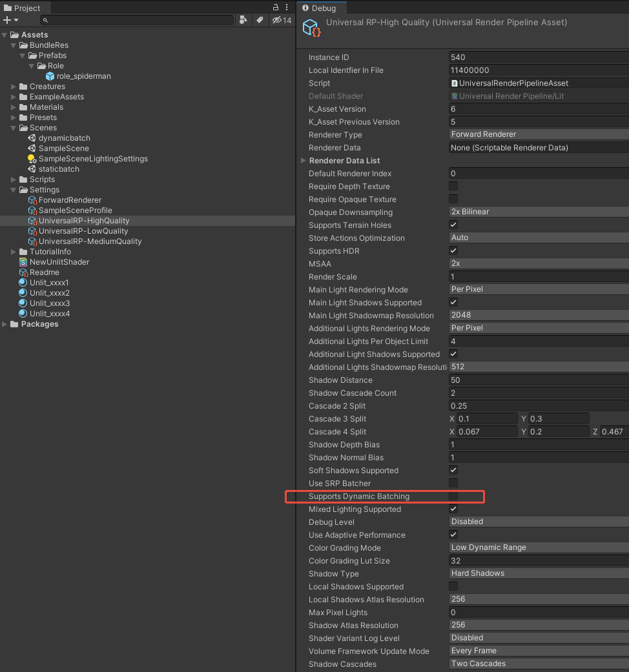
Task: Open the Color Grading Mode dropdown
Action: pos(539,547)
